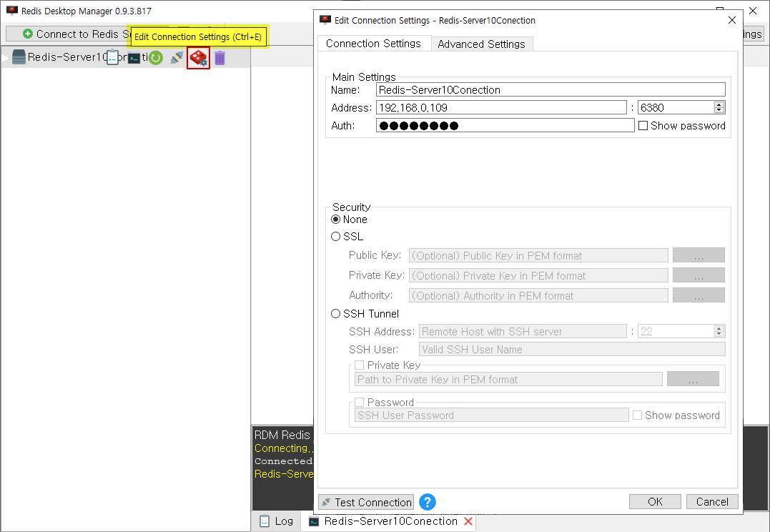
Task: Increase the Redis port number stepper
Action: coord(719,104)
